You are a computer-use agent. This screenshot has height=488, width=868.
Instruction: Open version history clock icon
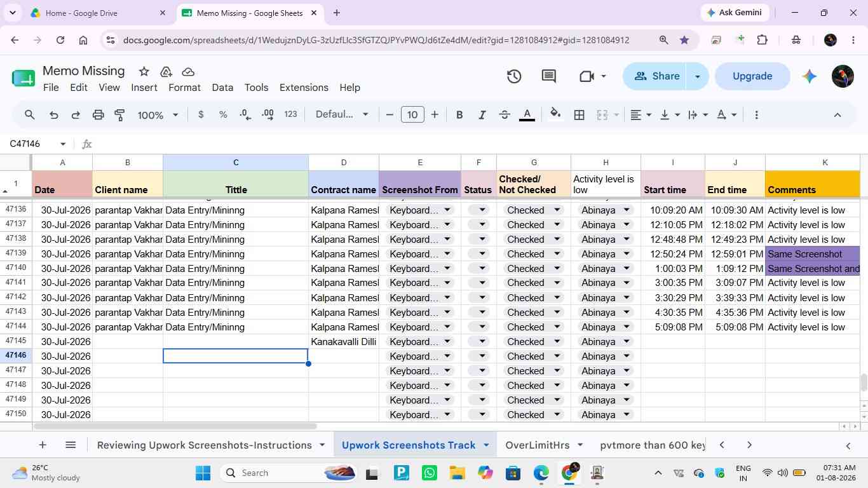click(513, 76)
